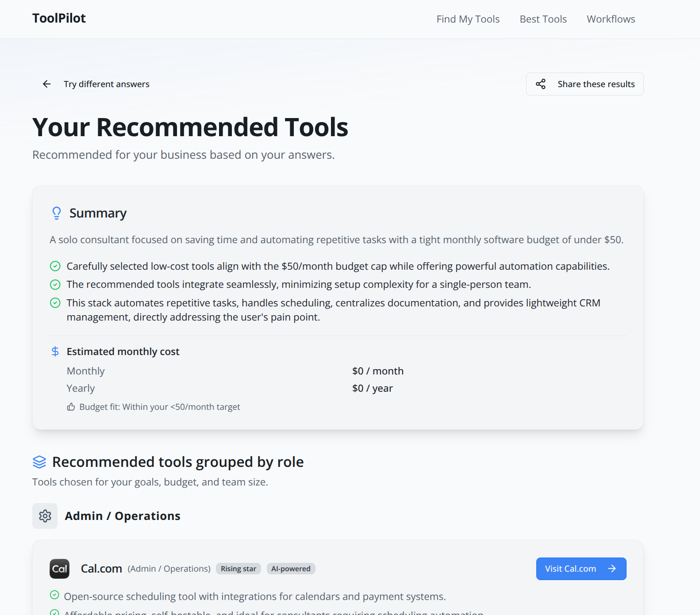700x615 pixels.
Task: Click the ToolPilot logo text
Action: pyautogui.click(x=59, y=18)
